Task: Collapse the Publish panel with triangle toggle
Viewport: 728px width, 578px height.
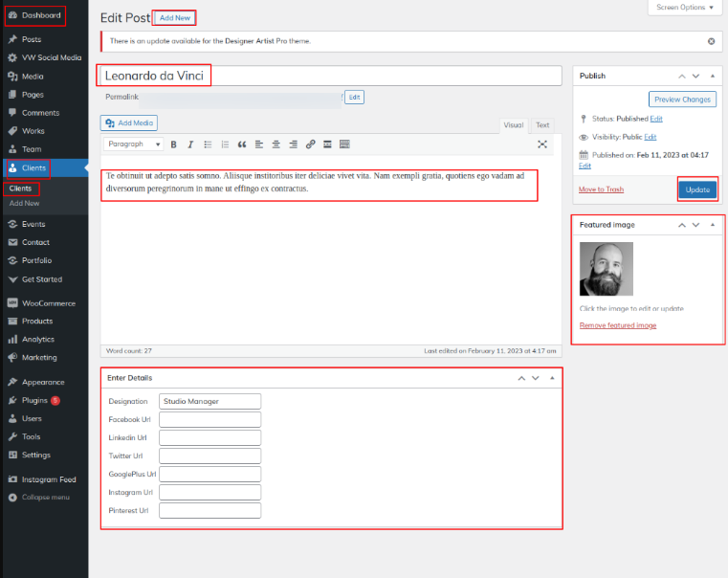Action: pos(712,76)
